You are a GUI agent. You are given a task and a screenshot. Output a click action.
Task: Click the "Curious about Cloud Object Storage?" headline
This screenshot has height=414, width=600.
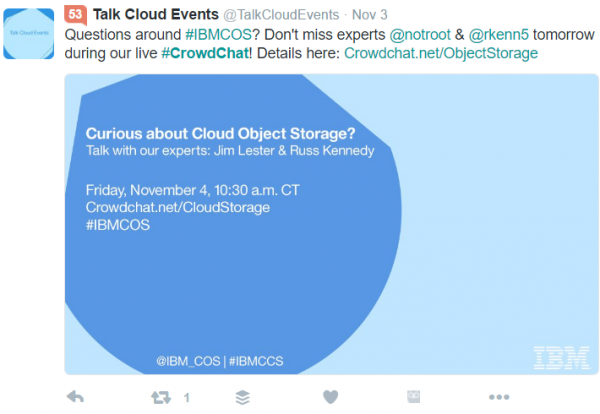click(221, 132)
